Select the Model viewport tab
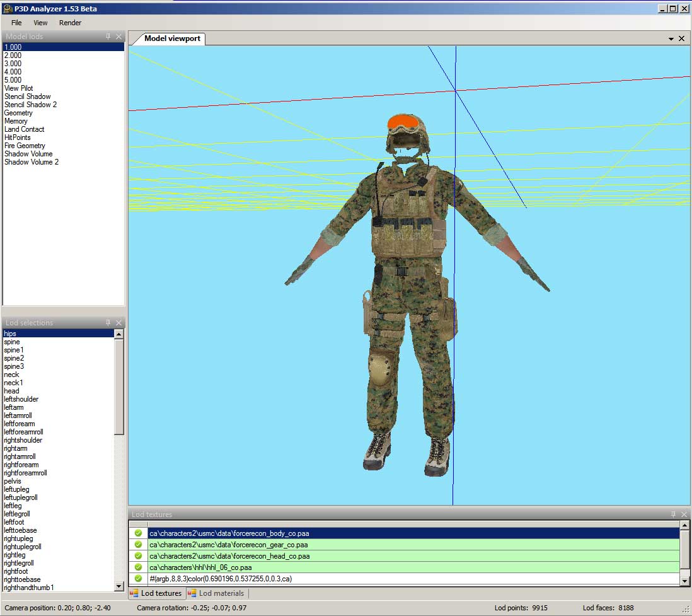 171,38
